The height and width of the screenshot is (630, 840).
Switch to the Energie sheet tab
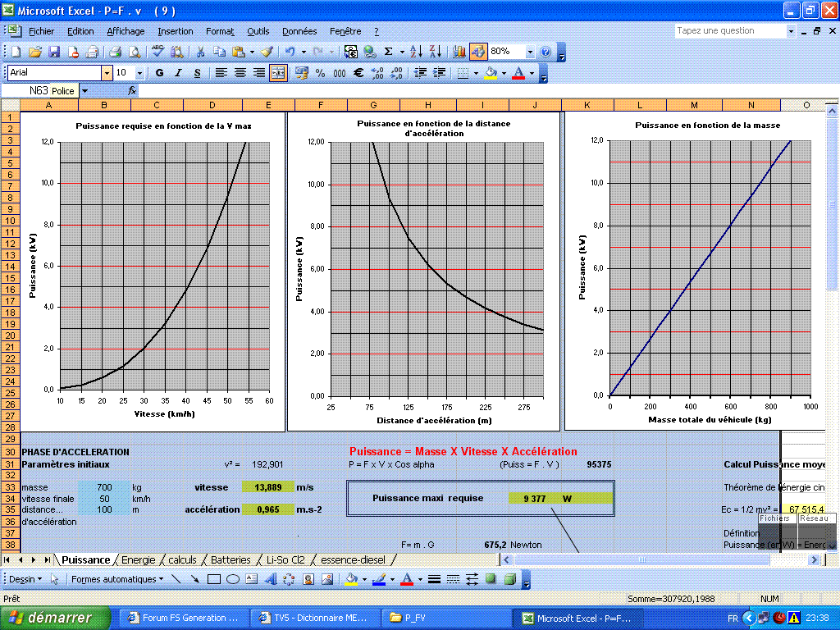(x=138, y=559)
